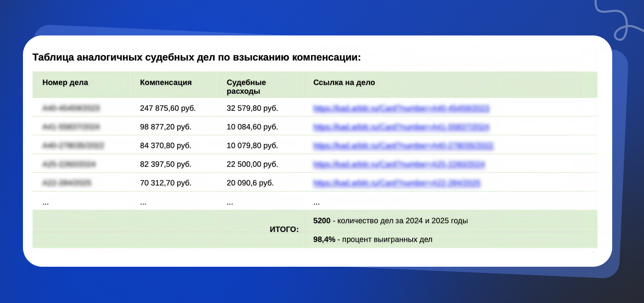The height and width of the screenshot is (303, 644).
Task: Click the court costs value 32 579,80 руб.
Action: click(x=252, y=108)
